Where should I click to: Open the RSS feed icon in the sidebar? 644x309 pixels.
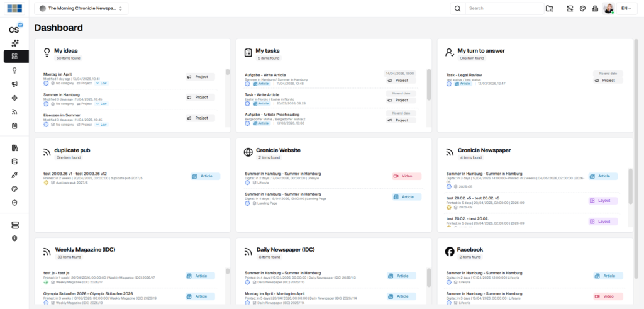(14, 112)
